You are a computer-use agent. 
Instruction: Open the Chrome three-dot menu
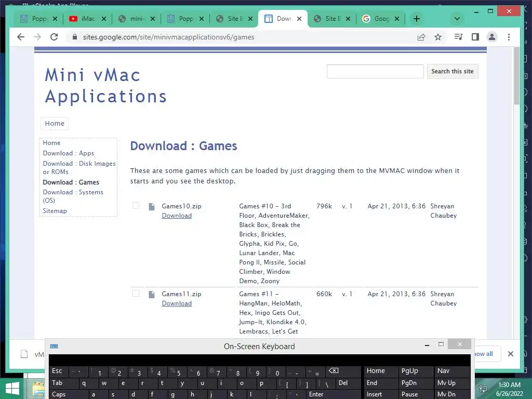[x=509, y=37]
